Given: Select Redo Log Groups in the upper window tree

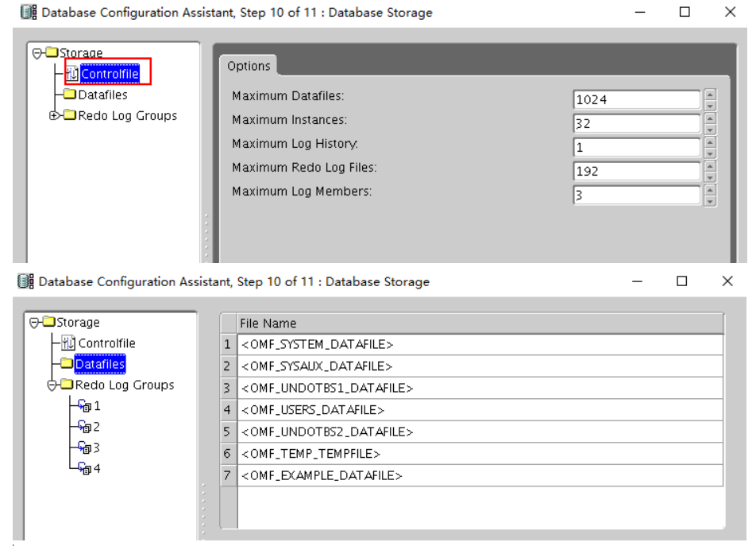Looking at the screenshot, I should (127, 116).
